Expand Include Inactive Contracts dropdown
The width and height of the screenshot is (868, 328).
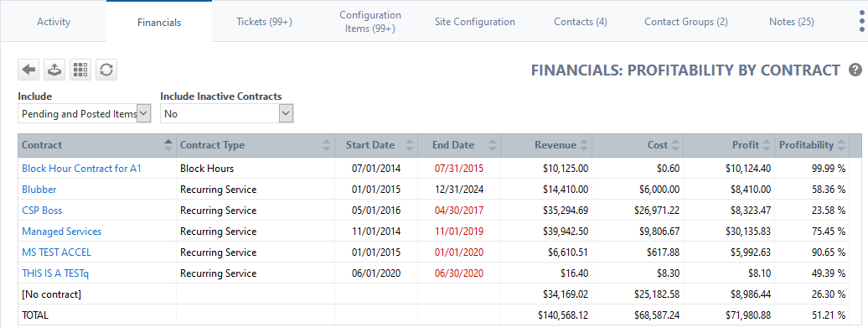point(227,113)
